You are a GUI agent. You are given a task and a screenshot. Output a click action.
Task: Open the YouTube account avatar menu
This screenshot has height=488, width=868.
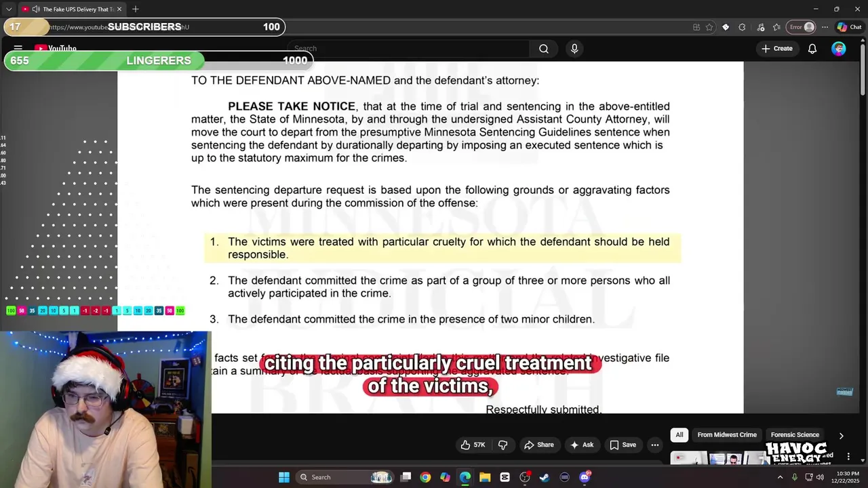pyautogui.click(x=839, y=49)
